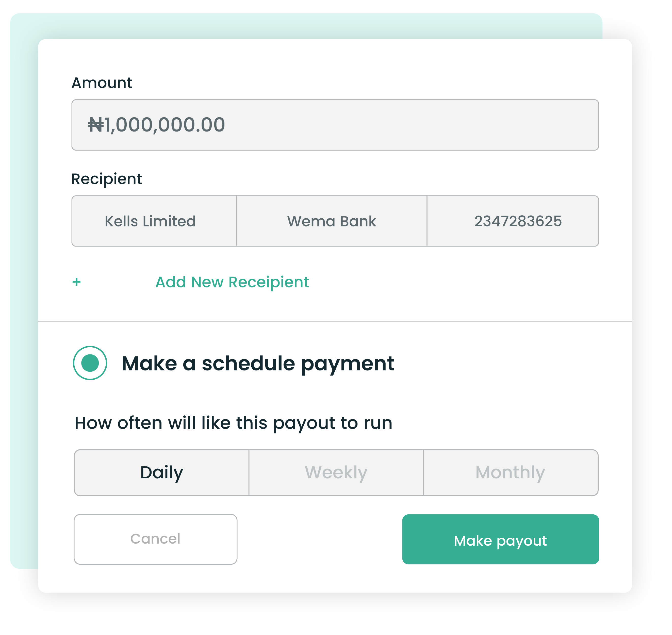Open the Add New Receipient link
Viewport: 672px width, 635px height.
(232, 282)
